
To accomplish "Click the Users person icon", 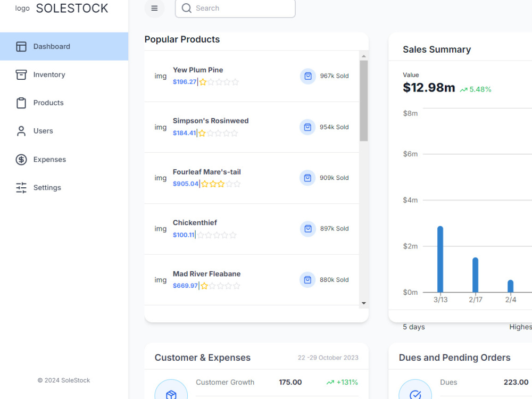I will click(x=21, y=131).
